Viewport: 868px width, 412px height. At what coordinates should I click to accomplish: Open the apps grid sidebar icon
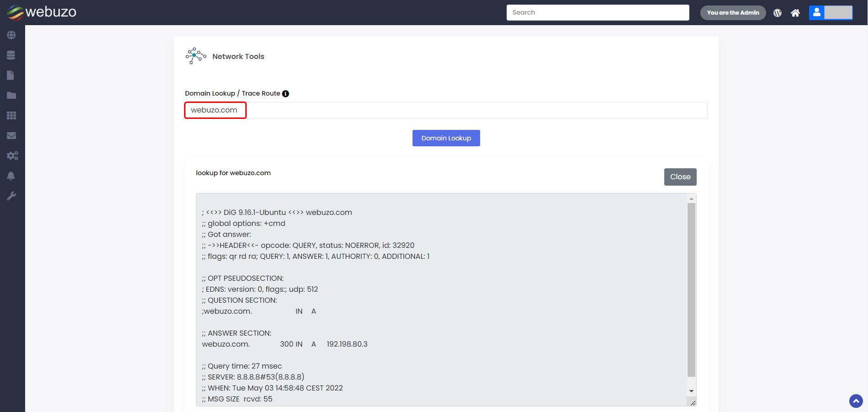coord(11,116)
